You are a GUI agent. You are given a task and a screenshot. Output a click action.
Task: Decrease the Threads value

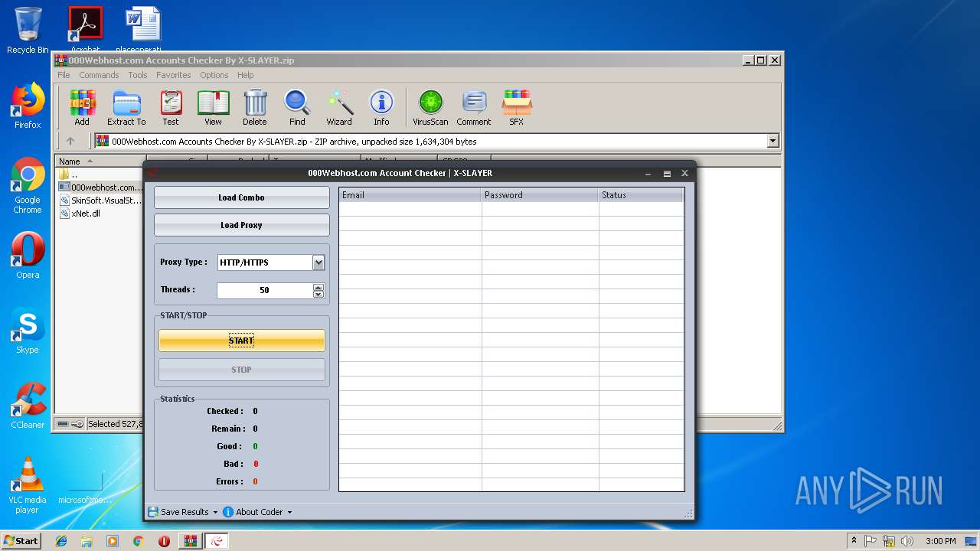[318, 294]
